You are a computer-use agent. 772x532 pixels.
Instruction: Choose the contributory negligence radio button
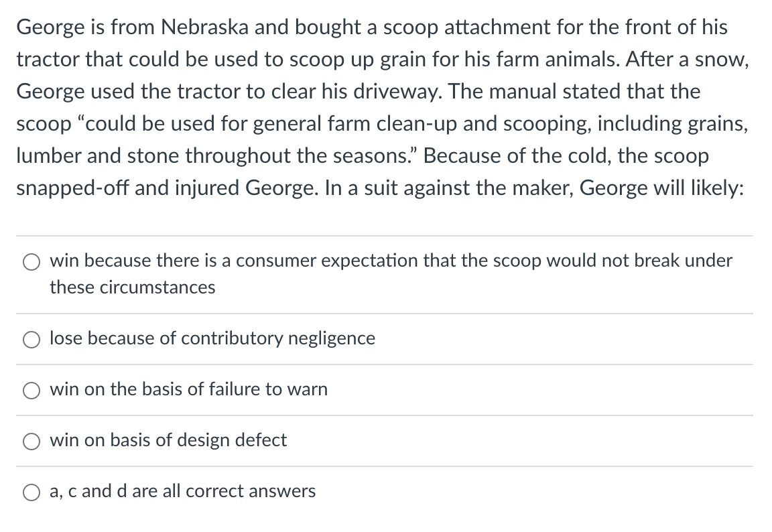tap(31, 339)
